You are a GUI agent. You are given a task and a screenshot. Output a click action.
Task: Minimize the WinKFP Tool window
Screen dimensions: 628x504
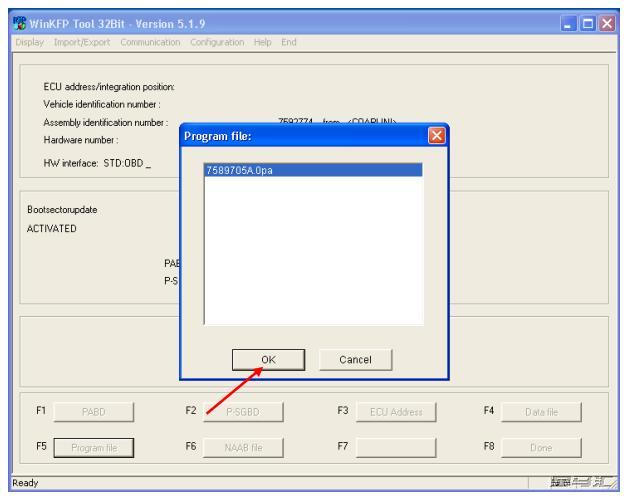(x=568, y=24)
